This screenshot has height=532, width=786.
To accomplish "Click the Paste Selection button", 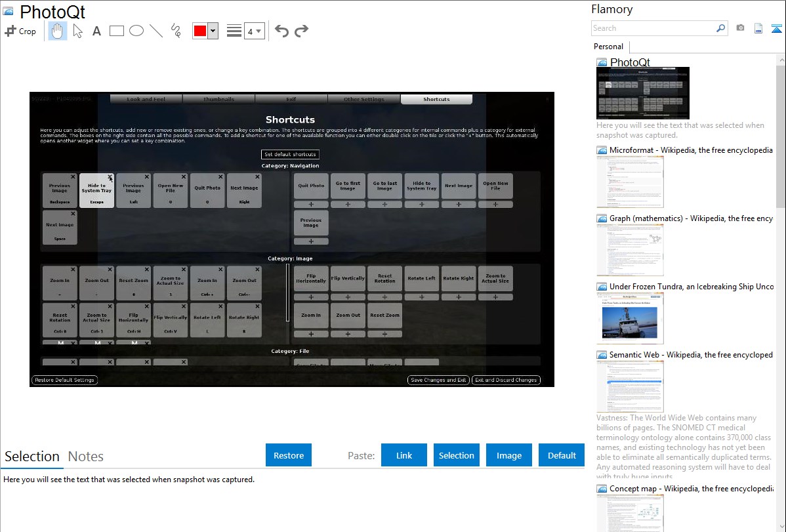I will [x=456, y=455].
